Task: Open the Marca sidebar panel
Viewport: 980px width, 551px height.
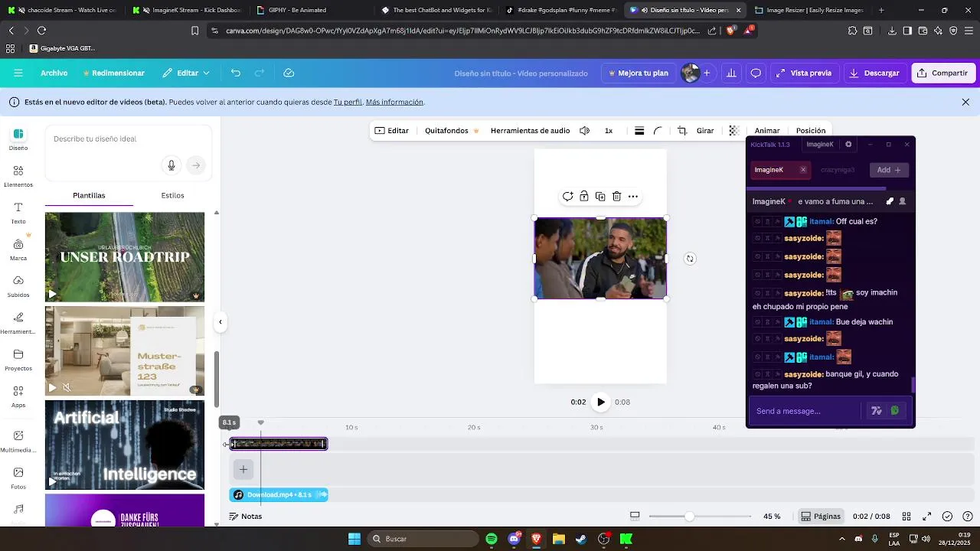Action: click(18, 249)
